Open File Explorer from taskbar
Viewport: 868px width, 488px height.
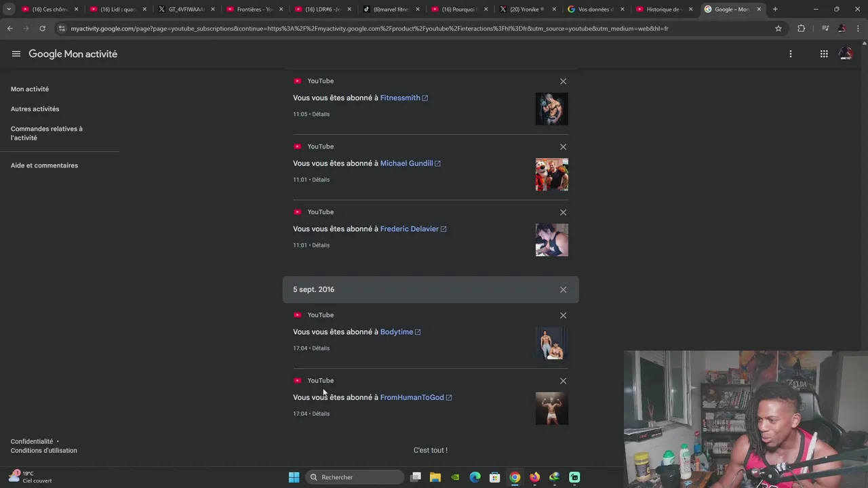(435, 477)
